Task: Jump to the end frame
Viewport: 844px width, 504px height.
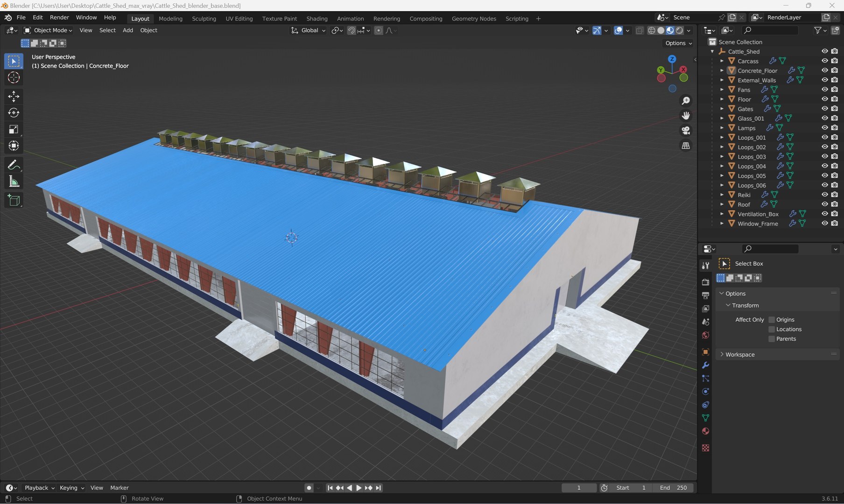Action: point(379,488)
